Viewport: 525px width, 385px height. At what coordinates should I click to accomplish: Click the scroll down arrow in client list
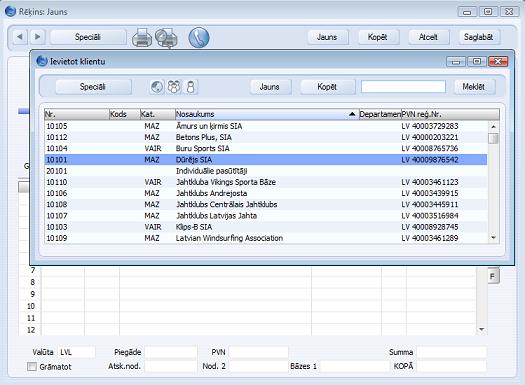(x=493, y=238)
